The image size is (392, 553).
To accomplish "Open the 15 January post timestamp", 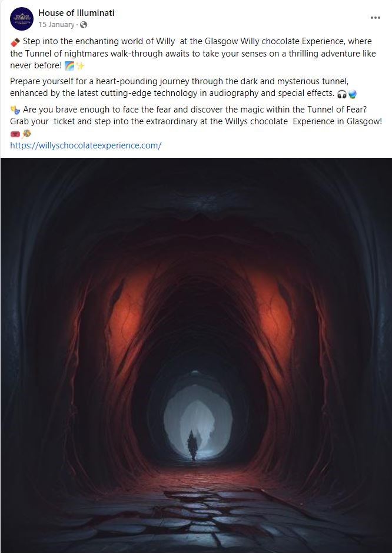I will 57,25.
